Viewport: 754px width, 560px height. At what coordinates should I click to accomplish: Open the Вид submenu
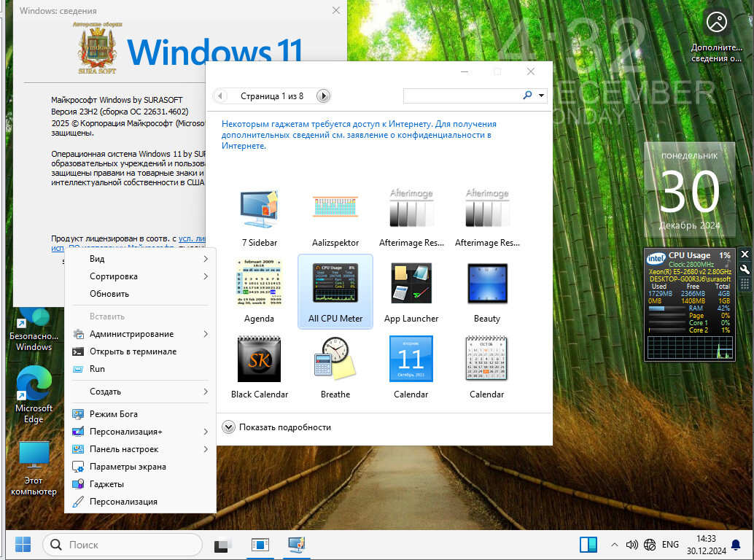click(141, 259)
